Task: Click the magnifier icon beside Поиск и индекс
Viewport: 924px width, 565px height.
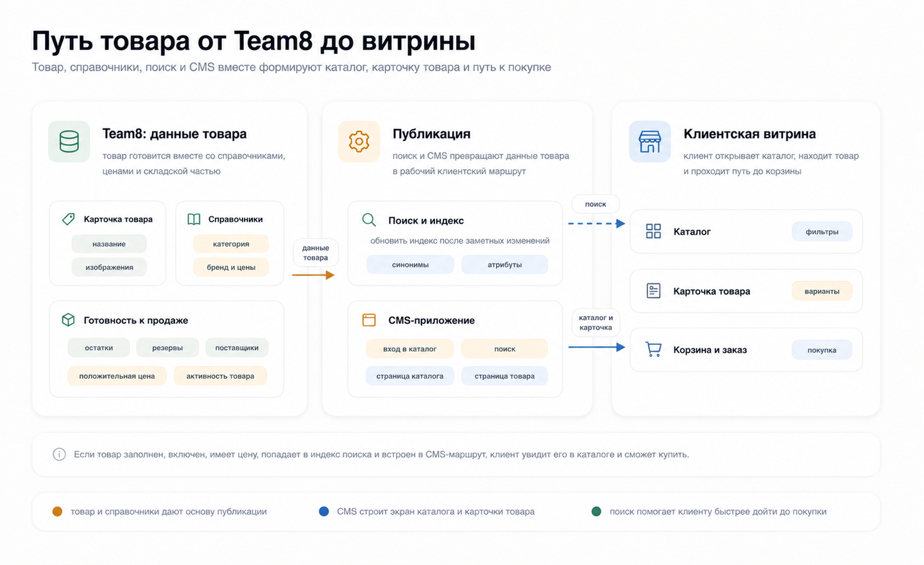Action: pos(369,220)
